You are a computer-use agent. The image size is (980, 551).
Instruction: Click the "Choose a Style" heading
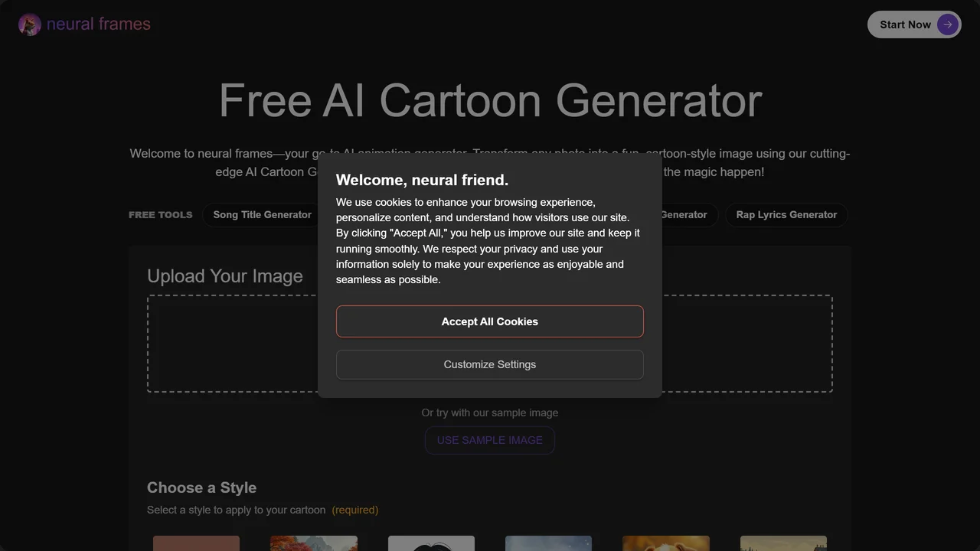pyautogui.click(x=201, y=487)
